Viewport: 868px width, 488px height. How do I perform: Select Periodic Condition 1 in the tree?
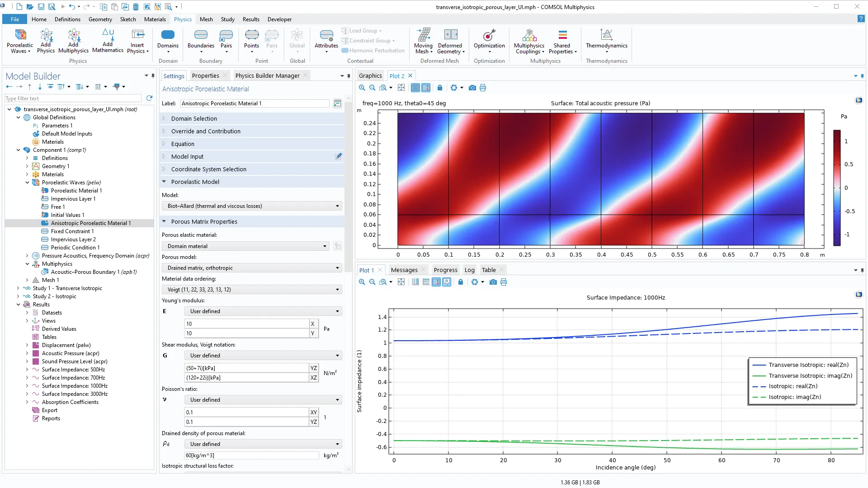[x=75, y=248]
